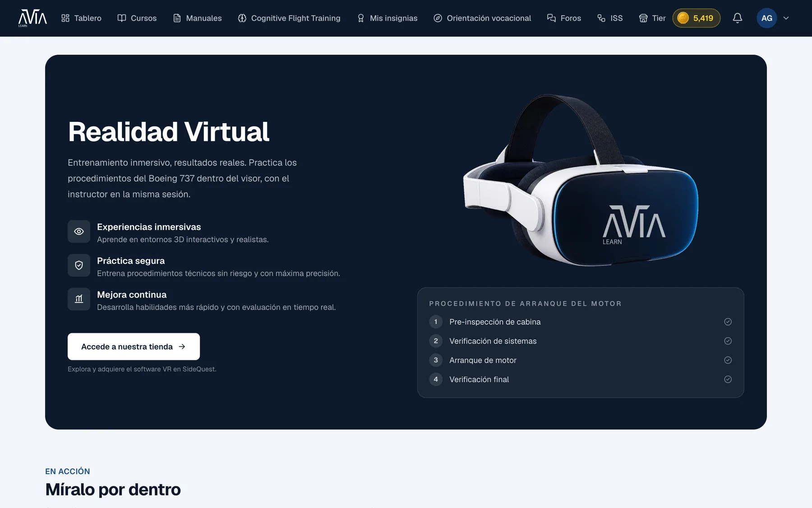Click check icon for Arranque de motor
Viewport: 812px width, 508px height.
pyautogui.click(x=728, y=360)
